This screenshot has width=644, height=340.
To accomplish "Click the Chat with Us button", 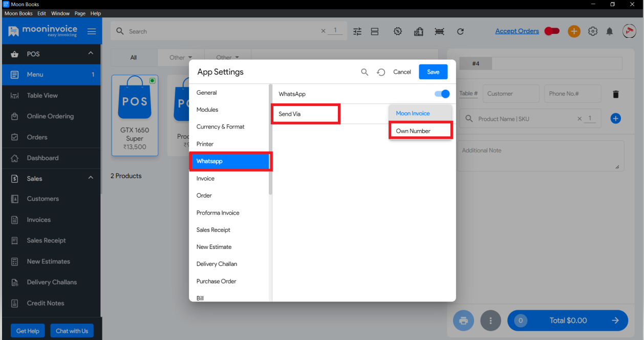I will (72, 331).
